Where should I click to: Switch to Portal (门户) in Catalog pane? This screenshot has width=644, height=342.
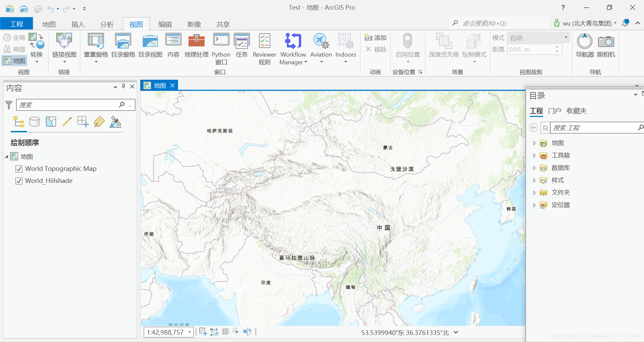[554, 111]
